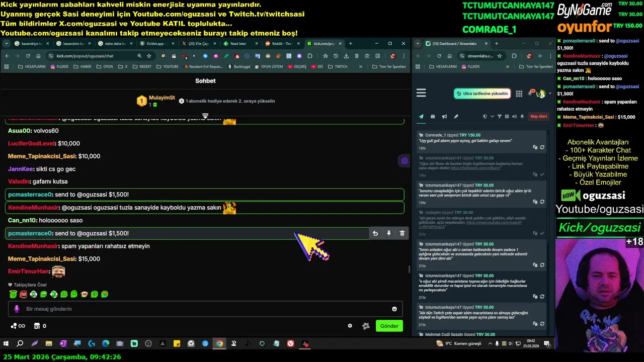Toggle the alerts bell next to Skip Alert

click(522, 117)
